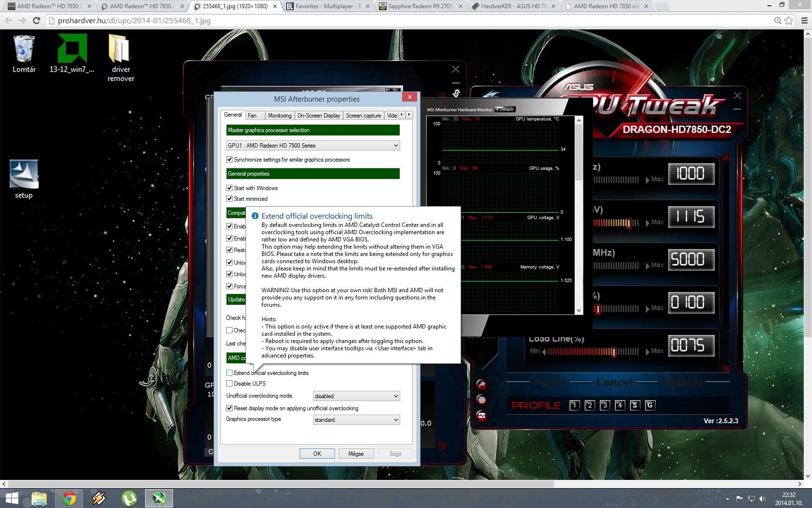Click Hardware Monitor scrollbar down arrow
The height and width of the screenshot is (508, 812).
tap(579, 311)
